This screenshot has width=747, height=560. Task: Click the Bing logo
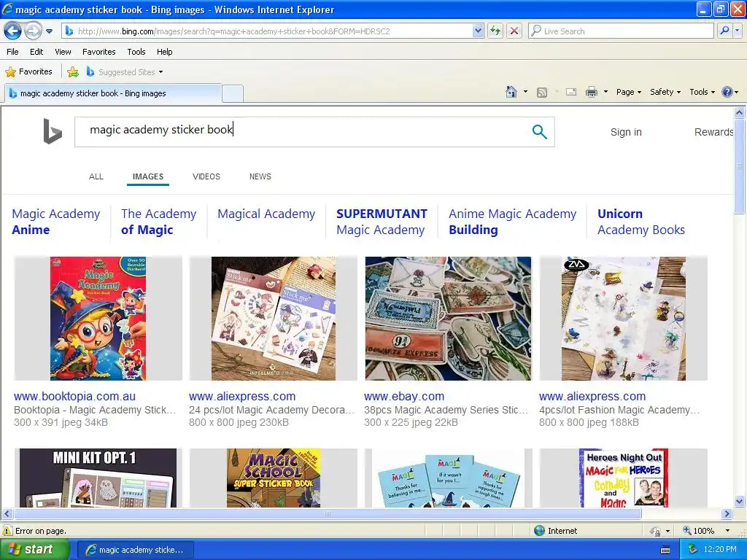(x=52, y=131)
